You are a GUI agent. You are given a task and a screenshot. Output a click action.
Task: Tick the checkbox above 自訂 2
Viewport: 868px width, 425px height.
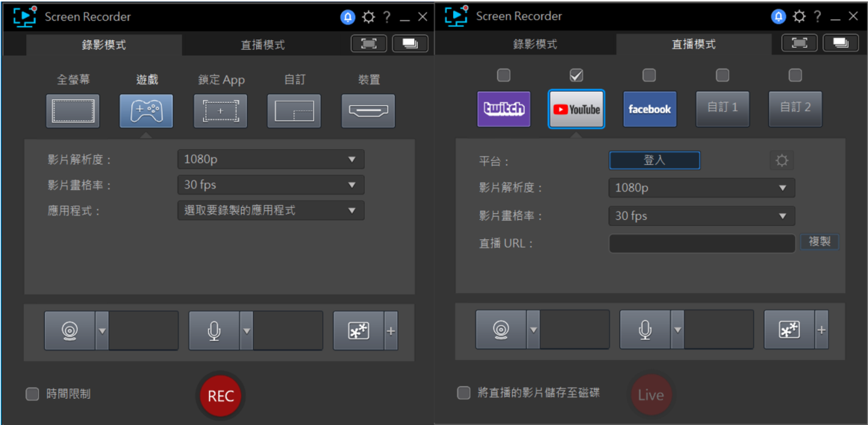pos(795,74)
